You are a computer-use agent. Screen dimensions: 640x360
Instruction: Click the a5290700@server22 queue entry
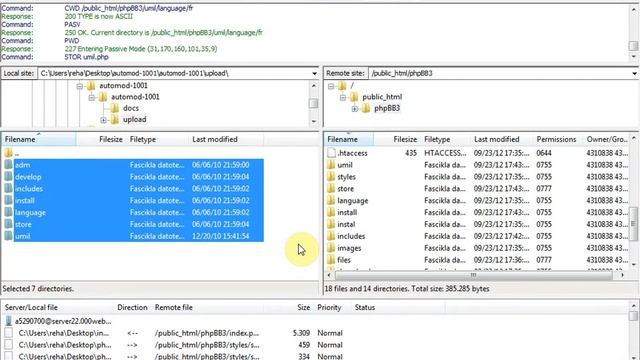click(x=63, y=321)
